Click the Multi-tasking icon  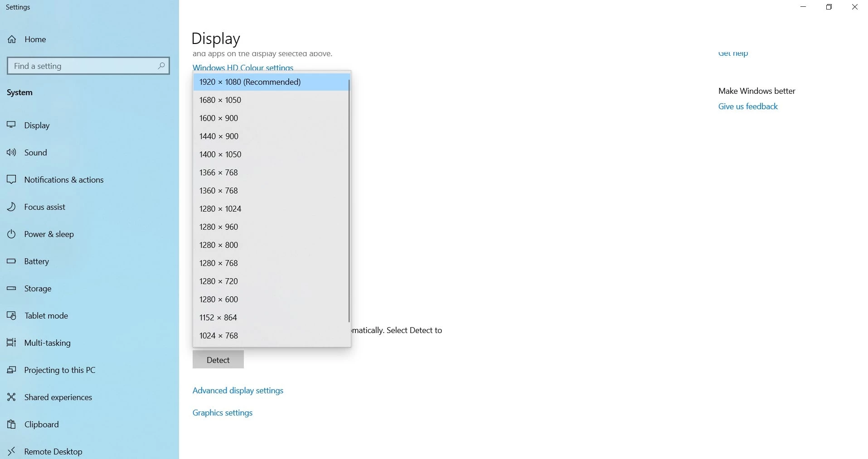click(x=11, y=343)
